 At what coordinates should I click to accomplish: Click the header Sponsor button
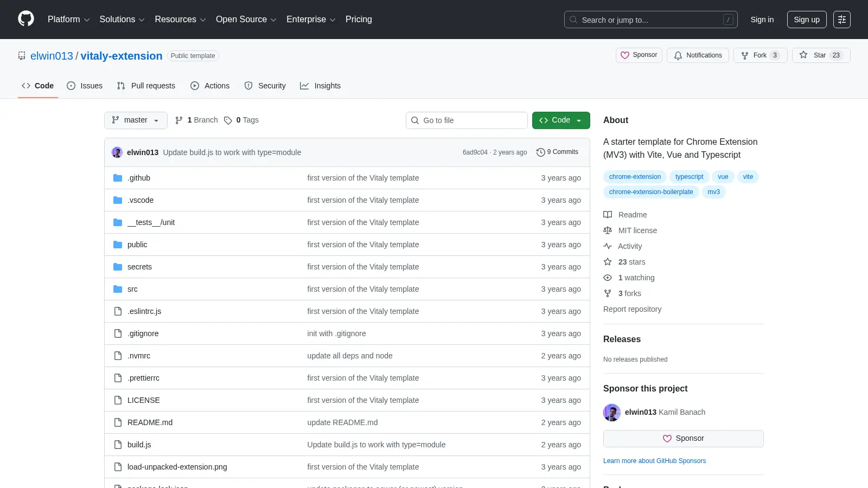[x=639, y=55]
